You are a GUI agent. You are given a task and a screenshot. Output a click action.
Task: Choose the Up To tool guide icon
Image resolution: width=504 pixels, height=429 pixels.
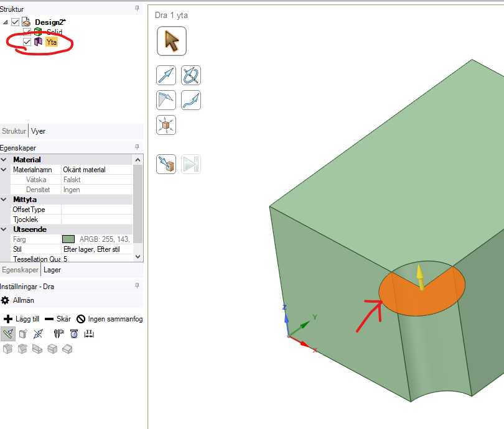166,164
